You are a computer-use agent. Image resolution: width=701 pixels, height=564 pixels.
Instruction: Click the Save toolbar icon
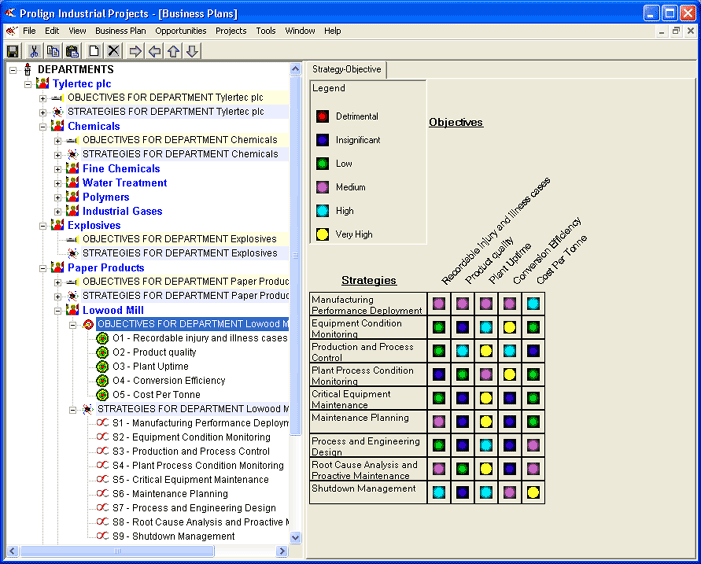click(x=13, y=51)
